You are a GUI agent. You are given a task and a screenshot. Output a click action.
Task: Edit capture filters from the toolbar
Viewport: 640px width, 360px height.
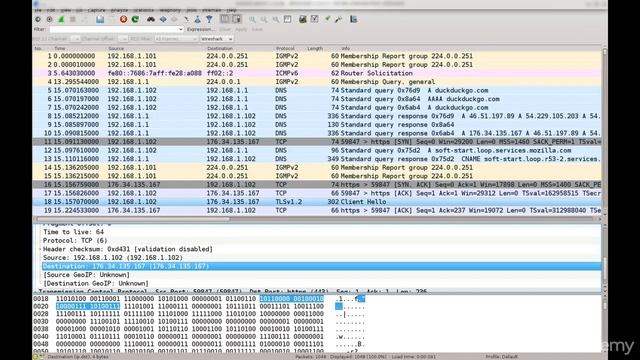pyautogui.click(x=302, y=19)
